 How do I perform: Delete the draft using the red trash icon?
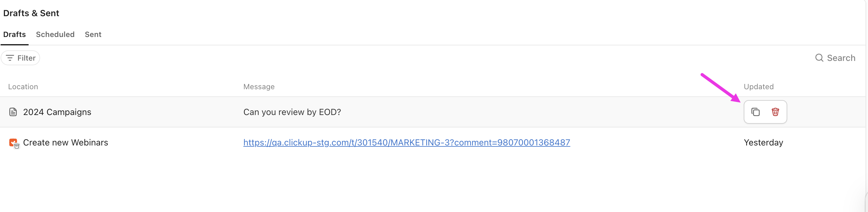[775, 112]
